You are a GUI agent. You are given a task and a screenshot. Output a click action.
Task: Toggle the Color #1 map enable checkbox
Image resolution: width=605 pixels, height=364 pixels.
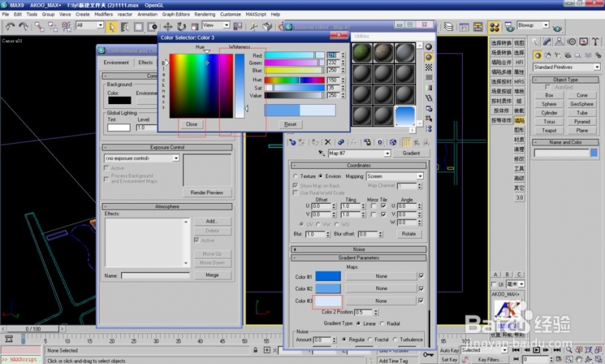point(421,276)
